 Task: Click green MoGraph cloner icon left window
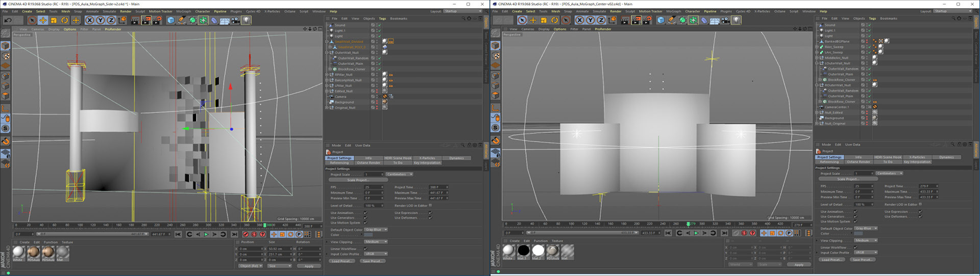point(203,20)
